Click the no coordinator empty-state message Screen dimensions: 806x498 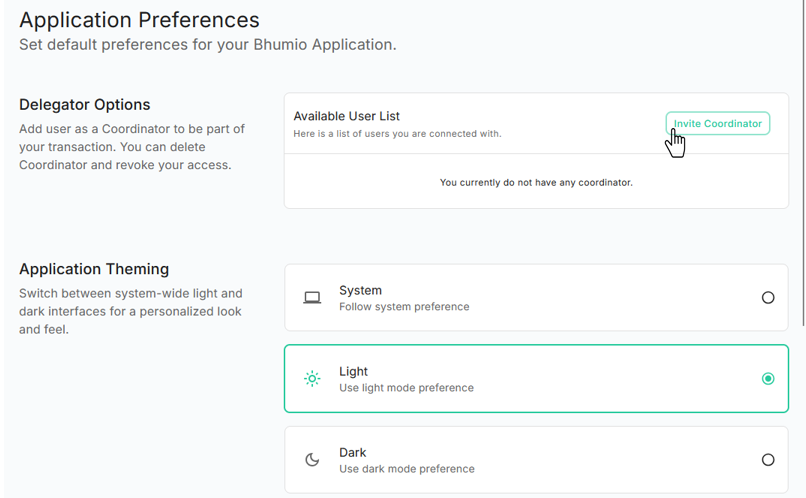536,183
